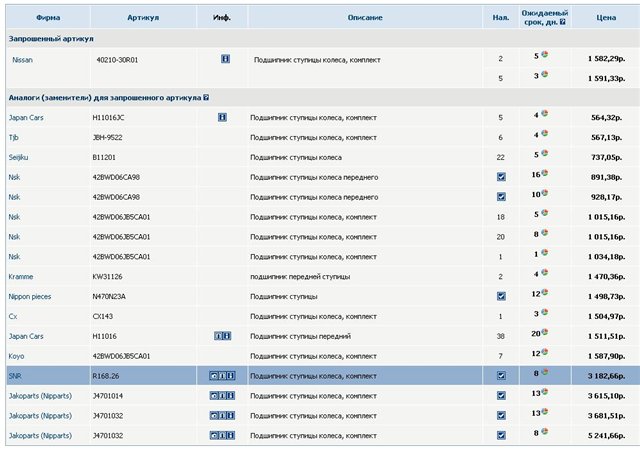
Task: Sort by the 'Цена' column header
Action: click(606, 18)
